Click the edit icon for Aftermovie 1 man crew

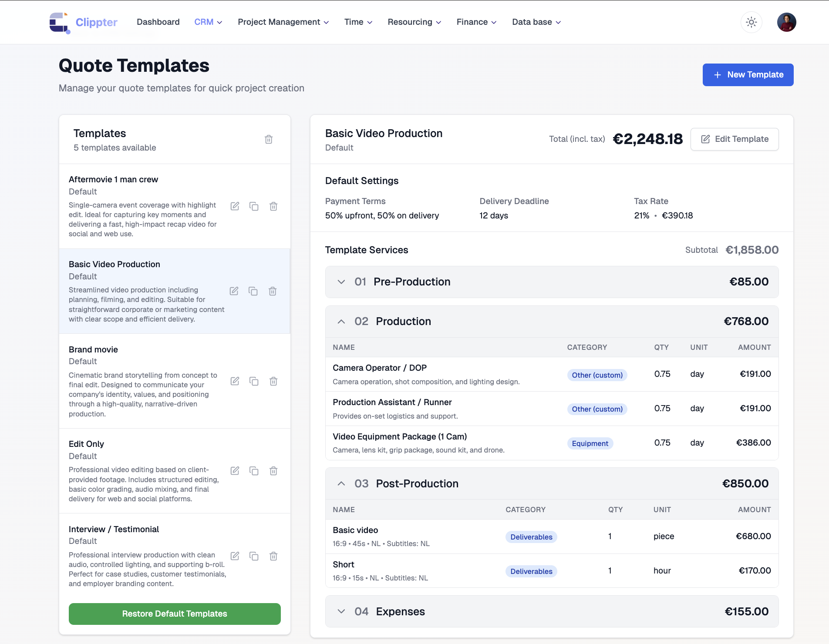235,206
